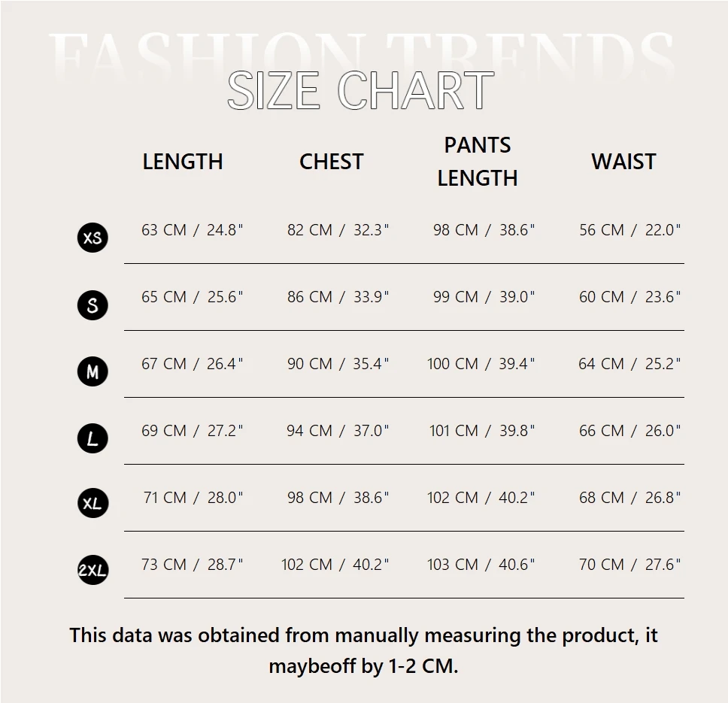Click the XL size badge icon
This screenshot has width=728, height=703.
93,503
